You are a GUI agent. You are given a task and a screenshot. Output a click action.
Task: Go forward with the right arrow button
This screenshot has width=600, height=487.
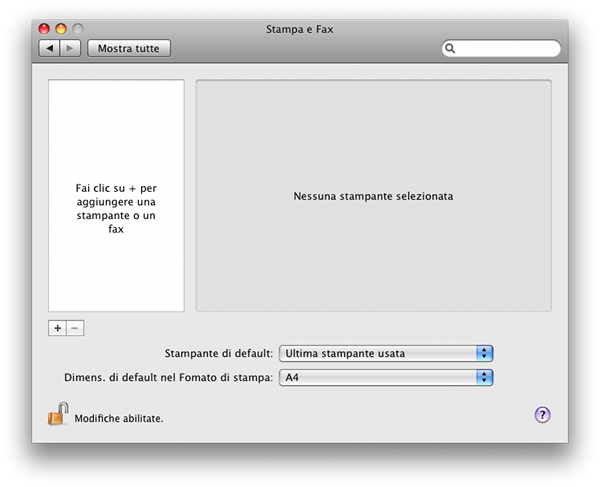(x=70, y=48)
